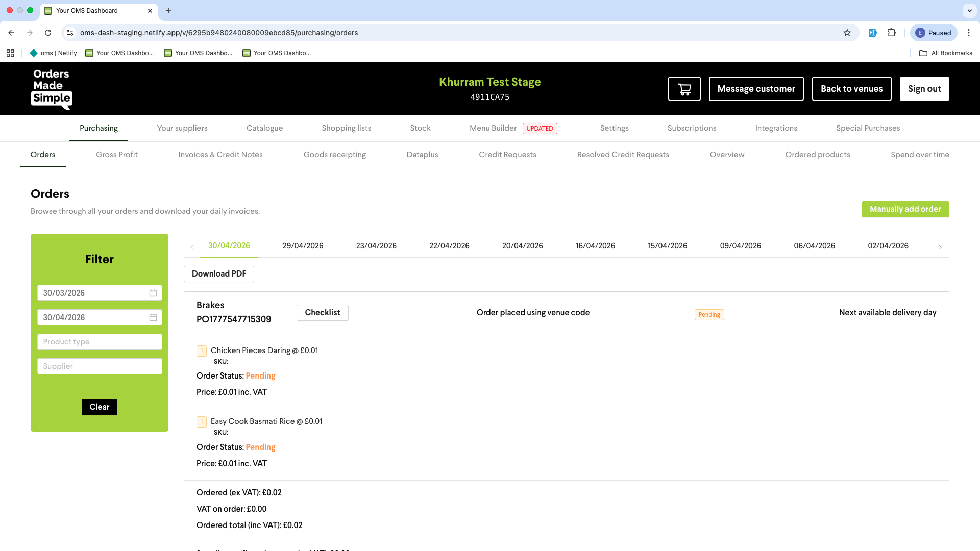Click Back to venues button
This screenshot has width=980, height=551.
851,89
